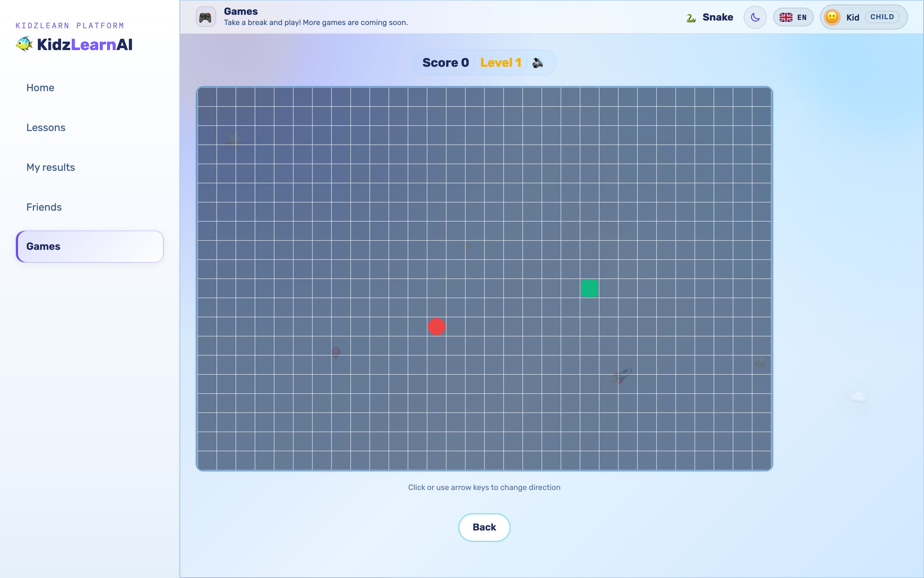Click the Level 1 label
The image size is (924, 578).
501,63
